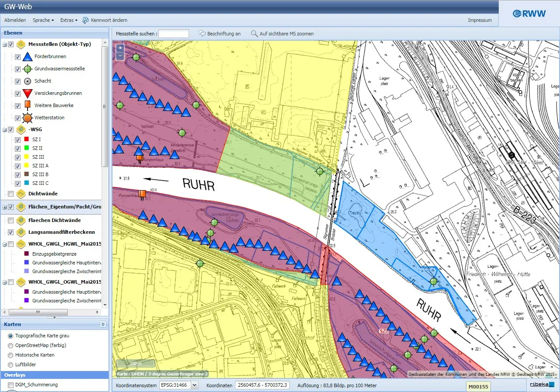
Task: Open the Sprache dropdown menu
Action: click(43, 20)
